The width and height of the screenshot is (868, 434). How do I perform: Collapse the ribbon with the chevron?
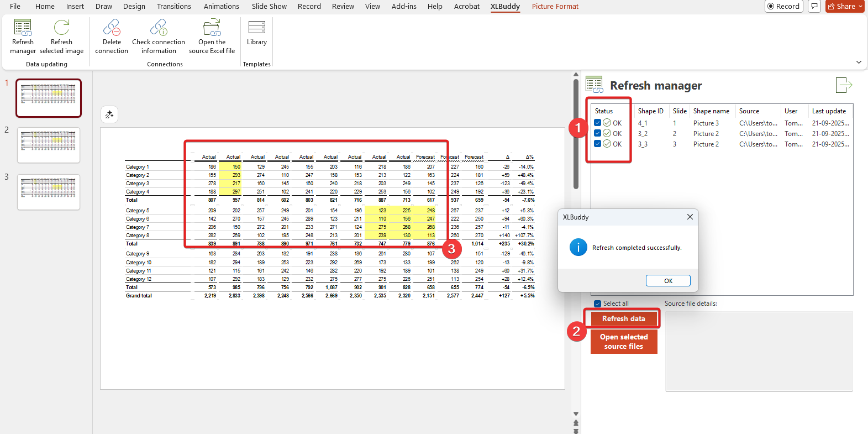point(859,62)
